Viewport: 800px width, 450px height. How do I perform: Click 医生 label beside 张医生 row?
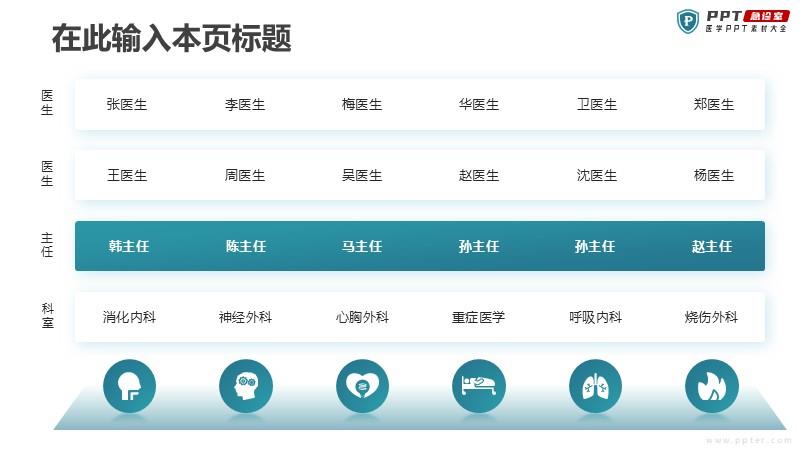point(47,103)
